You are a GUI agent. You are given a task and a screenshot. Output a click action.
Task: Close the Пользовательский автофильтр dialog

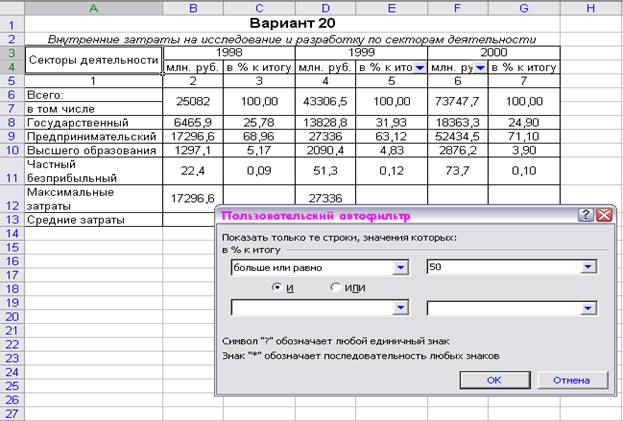pyautogui.click(x=604, y=215)
